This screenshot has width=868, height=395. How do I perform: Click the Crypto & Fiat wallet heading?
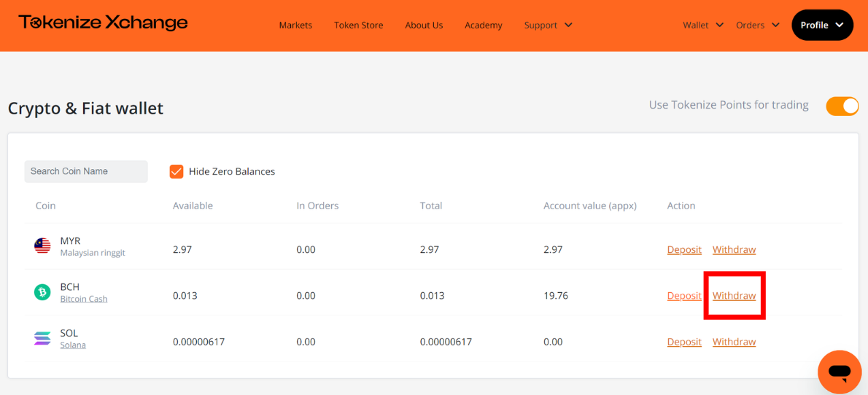86,108
